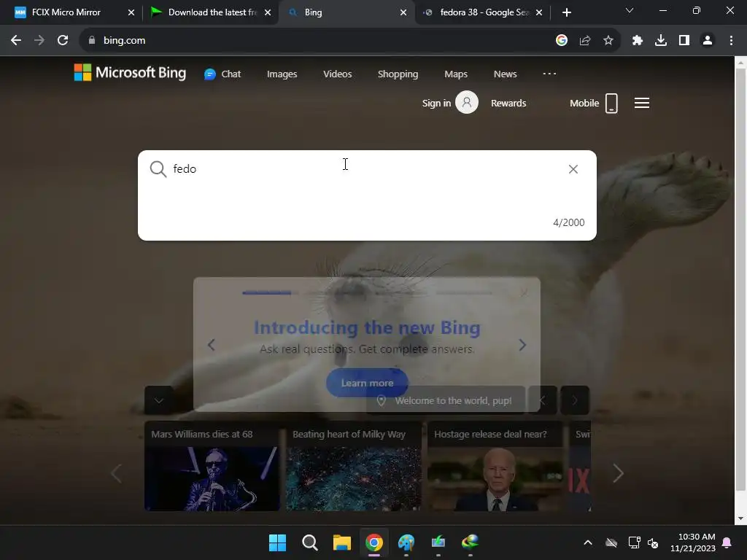747x560 pixels.
Task: Open Bing News
Action: [x=505, y=74]
